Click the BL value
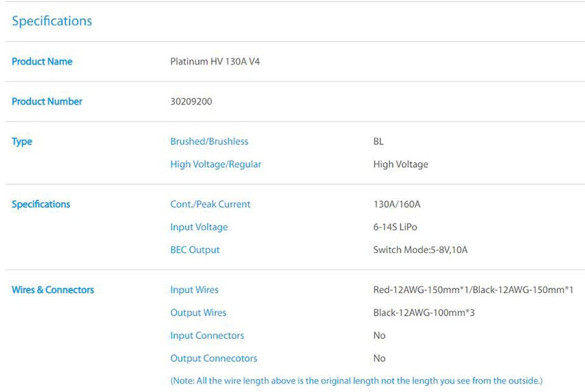Screen dimensions: 585x392 [379, 142]
